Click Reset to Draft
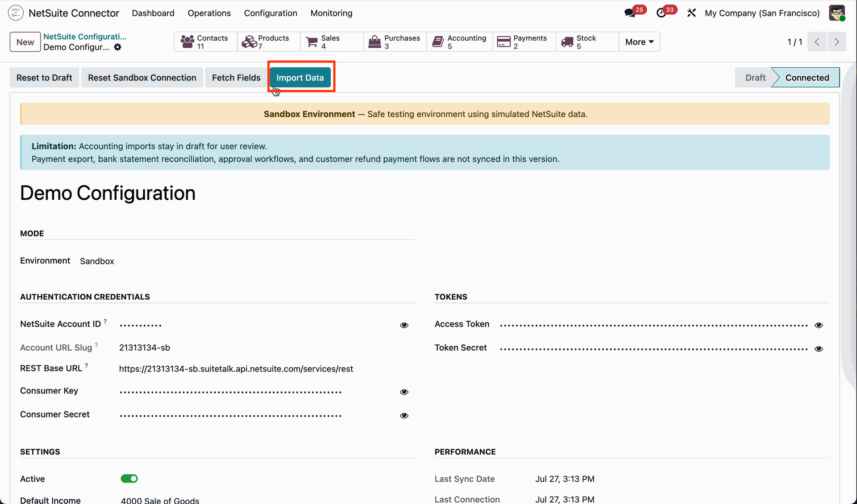The width and height of the screenshot is (857, 504). pyautogui.click(x=44, y=78)
